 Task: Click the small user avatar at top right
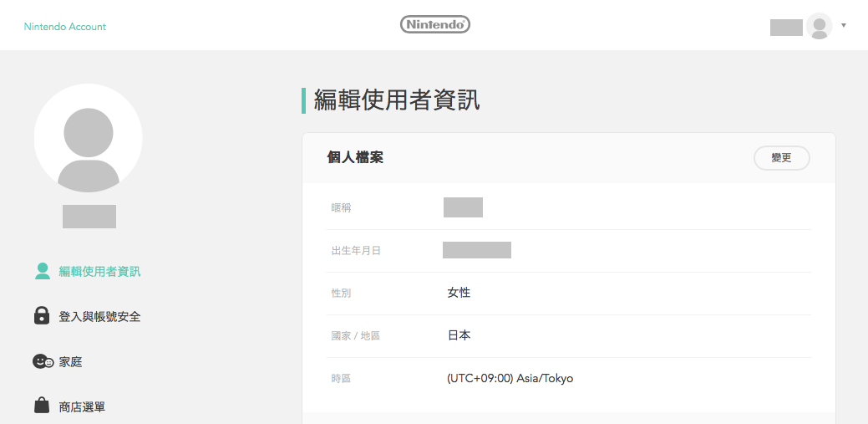tap(819, 26)
